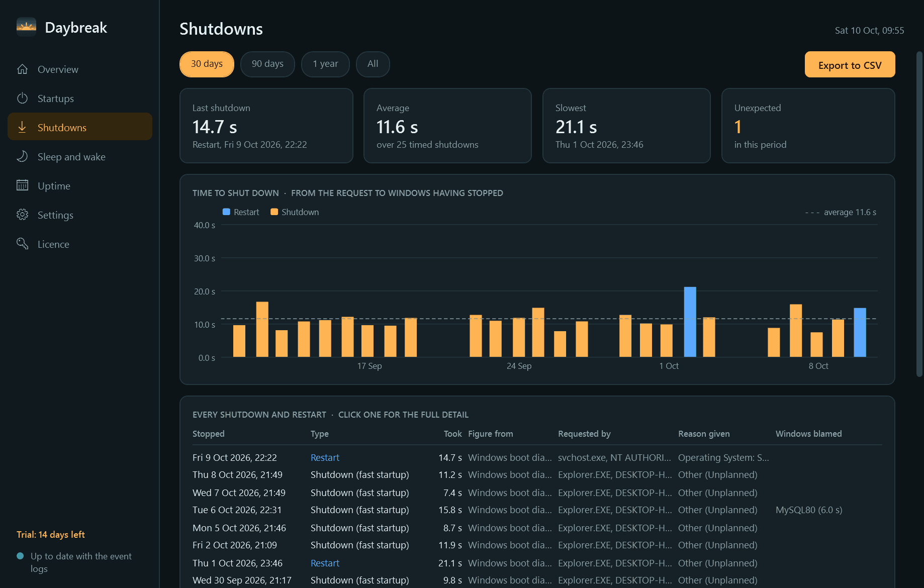Open the Mon 5 Oct 2026, 21:46 row
Screen dimensions: 924x588
(x=537, y=528)
